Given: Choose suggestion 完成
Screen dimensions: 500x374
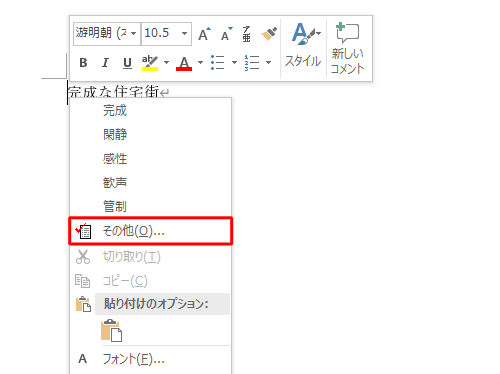Looking at the screenshot, I should (150, 111).
